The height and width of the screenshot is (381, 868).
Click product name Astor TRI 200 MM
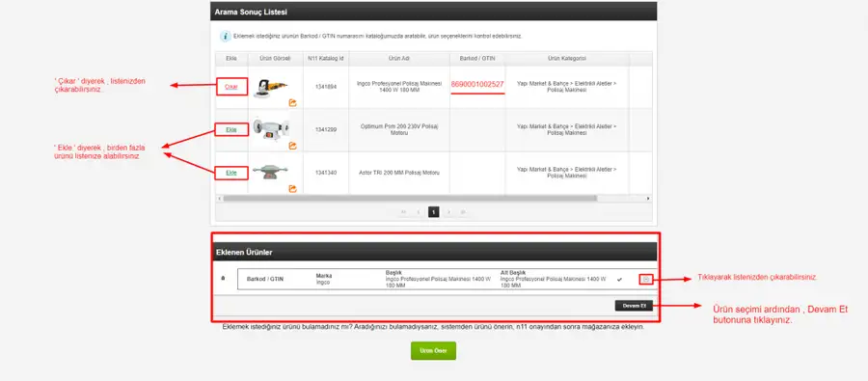point(399,173)
